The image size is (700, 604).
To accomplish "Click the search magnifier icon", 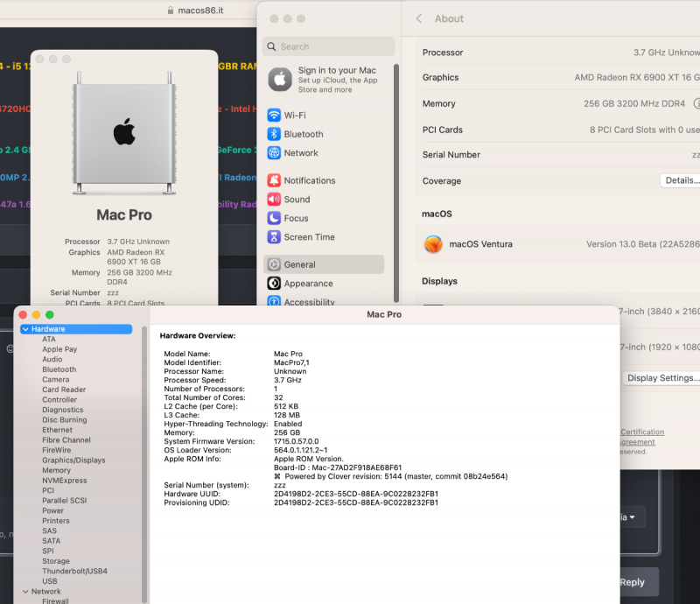I will point(271,46).
